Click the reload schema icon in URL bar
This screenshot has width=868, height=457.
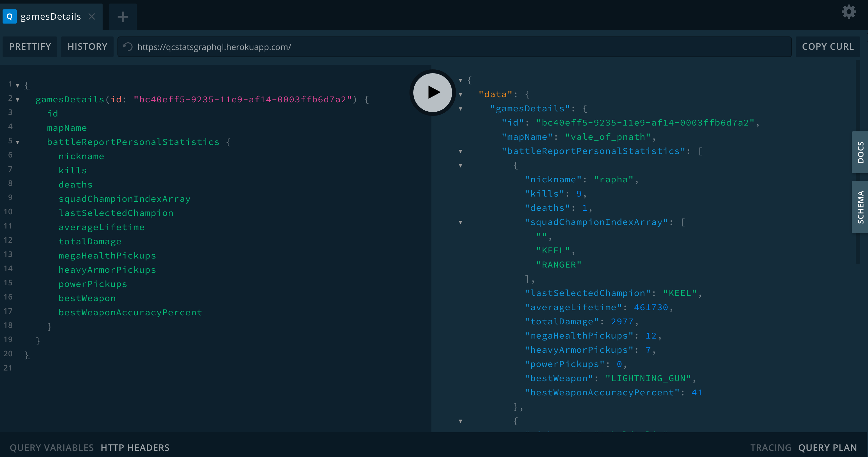coord(127,47)
